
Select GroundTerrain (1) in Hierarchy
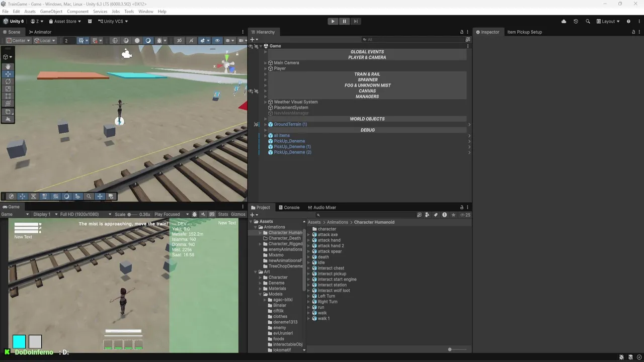click(x=290, y=124)
